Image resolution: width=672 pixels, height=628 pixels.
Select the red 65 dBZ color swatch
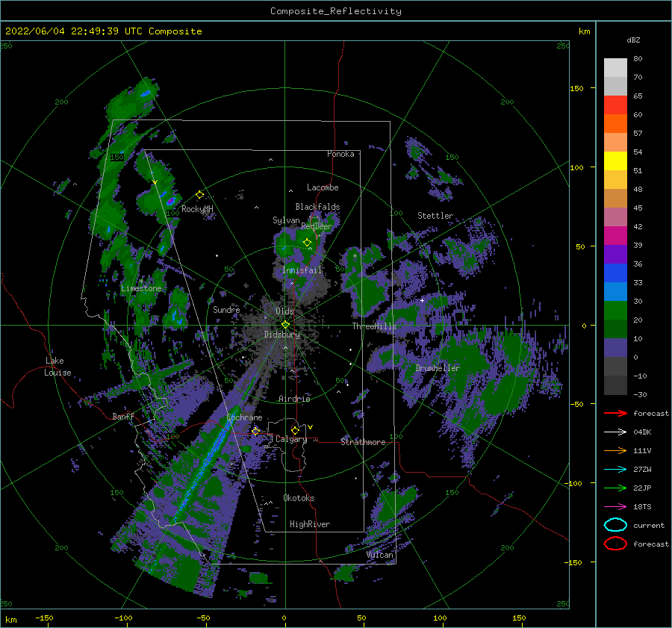(615, 105)
